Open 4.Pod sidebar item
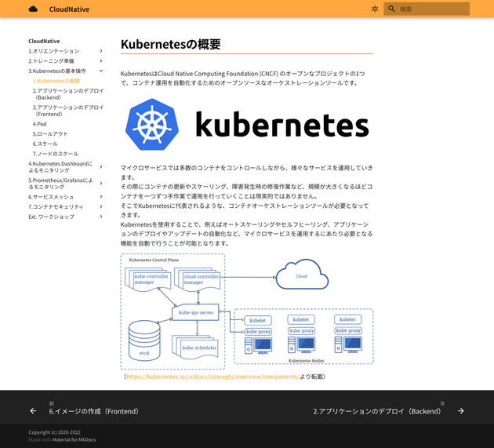494x448 pixels. [x=40, y=124]
